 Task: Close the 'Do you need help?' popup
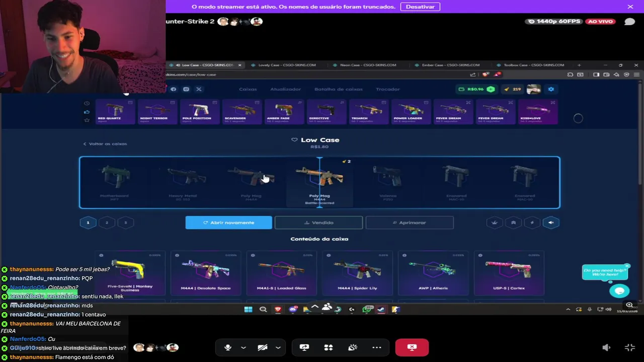click(x=627, y=265)
